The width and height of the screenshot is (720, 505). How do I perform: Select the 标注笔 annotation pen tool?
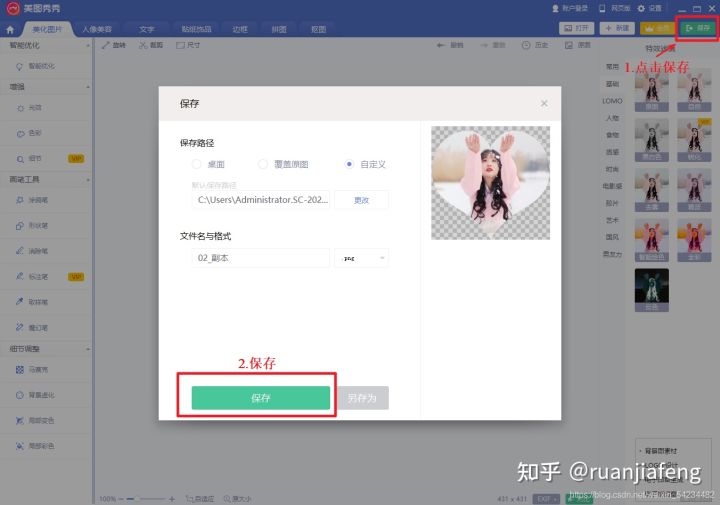[x=32, y=276]
